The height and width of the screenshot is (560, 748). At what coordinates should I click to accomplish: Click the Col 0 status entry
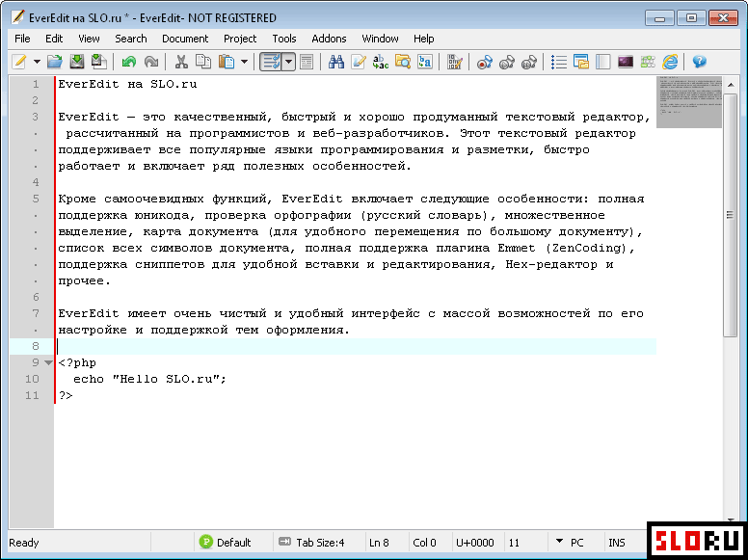[424, 543]
